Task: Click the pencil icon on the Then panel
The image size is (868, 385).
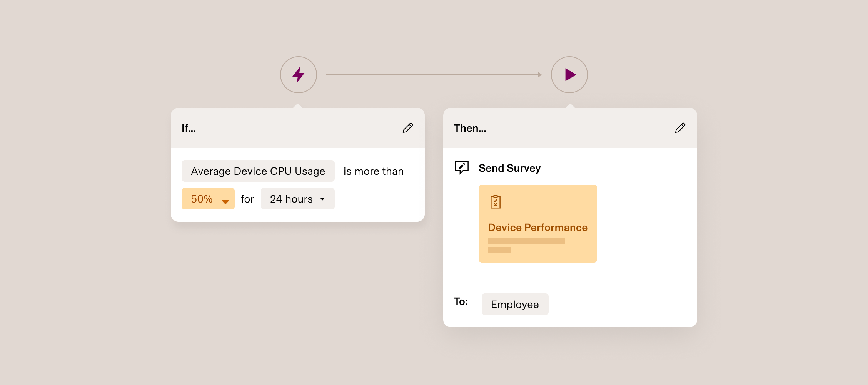Action: 680,127
